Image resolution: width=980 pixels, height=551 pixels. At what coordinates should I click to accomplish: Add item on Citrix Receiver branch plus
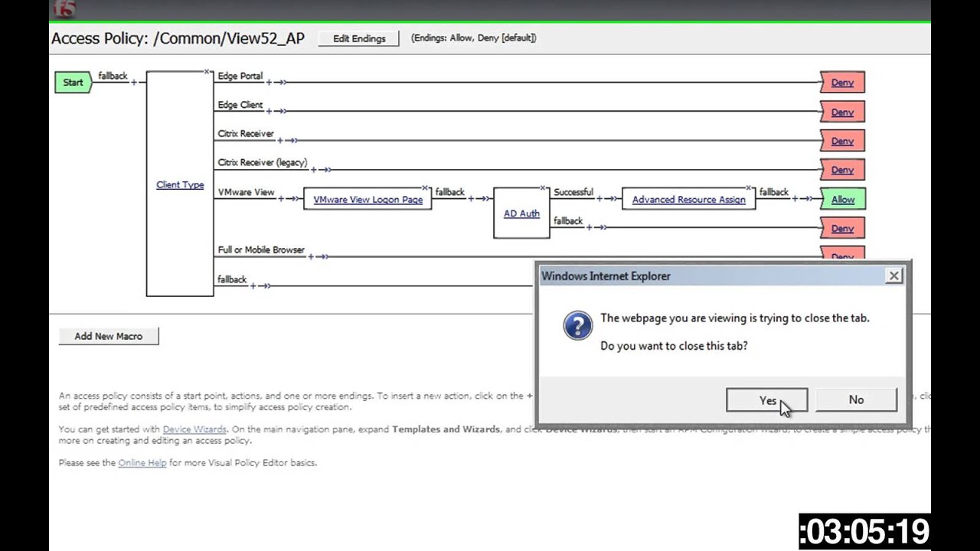coord(280,140)
